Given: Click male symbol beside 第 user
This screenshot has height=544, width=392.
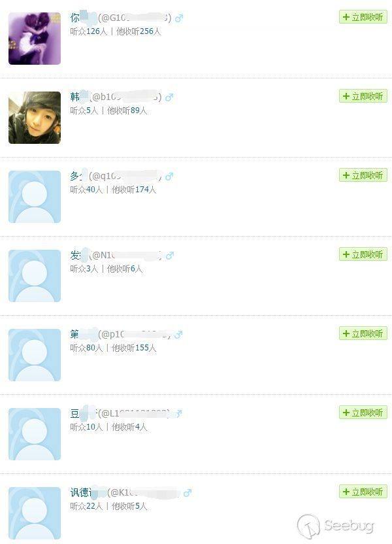Looking at the screenshot, I should point(178,335).
